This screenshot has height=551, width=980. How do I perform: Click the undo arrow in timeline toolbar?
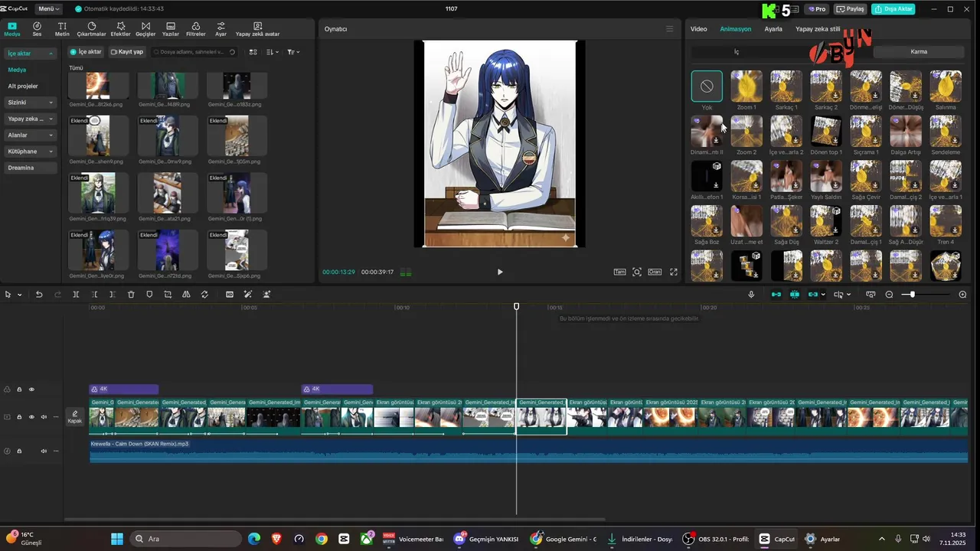[x=39, y=295]
